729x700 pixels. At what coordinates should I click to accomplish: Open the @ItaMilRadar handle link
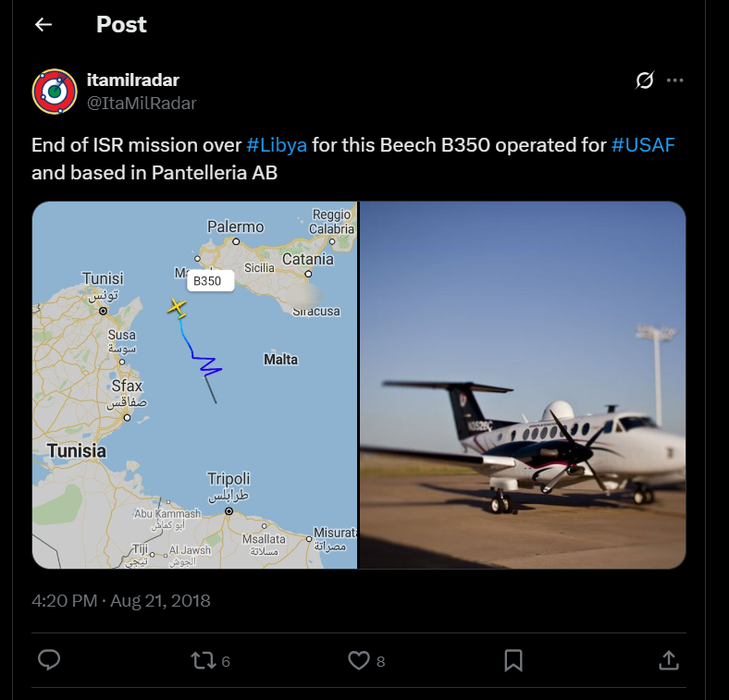[x=142, y=104]
